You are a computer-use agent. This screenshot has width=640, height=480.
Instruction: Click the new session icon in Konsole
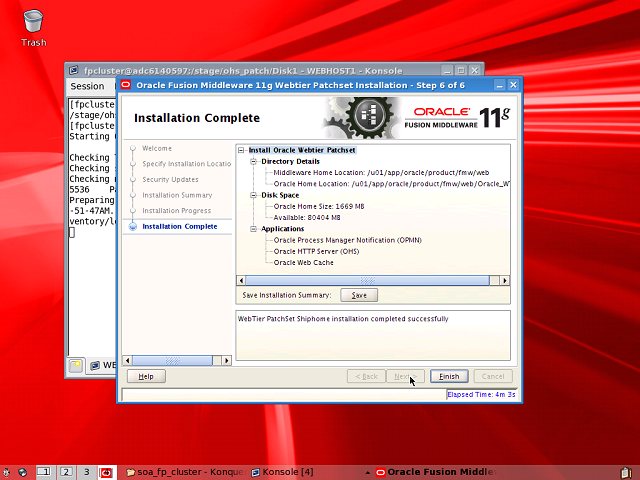pyautogui.click(x=76, y=365)
